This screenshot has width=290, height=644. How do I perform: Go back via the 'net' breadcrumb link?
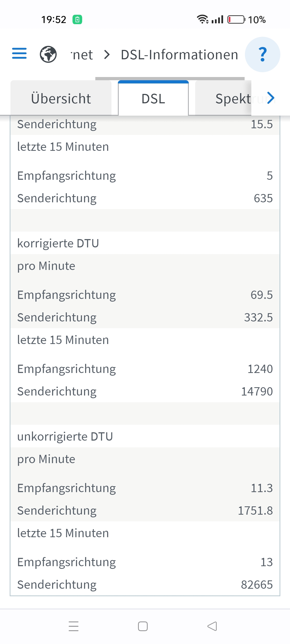click(x=82, y=55)
